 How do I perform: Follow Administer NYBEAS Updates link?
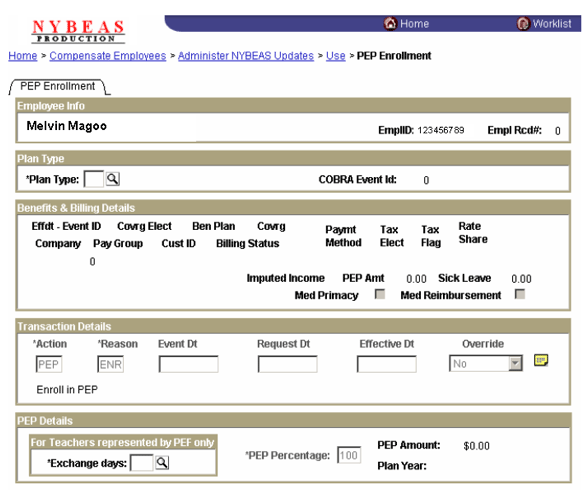pos(246,56)
